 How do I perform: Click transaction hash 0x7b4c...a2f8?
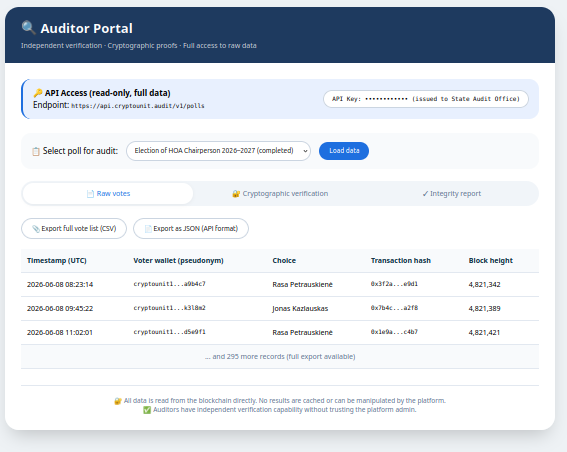pyautogui.click(x=394, y=308)
